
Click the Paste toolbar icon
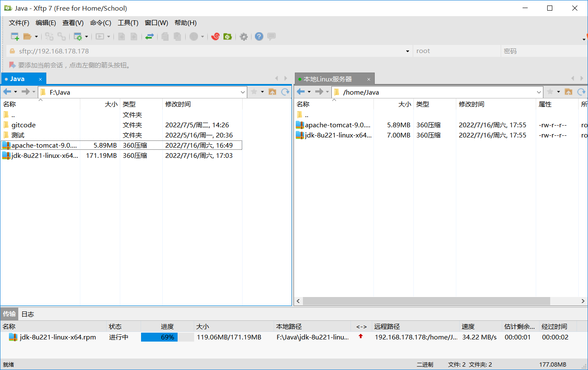point(177,36)
